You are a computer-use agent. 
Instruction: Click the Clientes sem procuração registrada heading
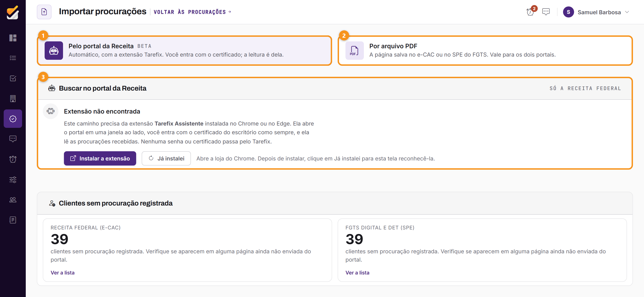(x=115, y=203)
